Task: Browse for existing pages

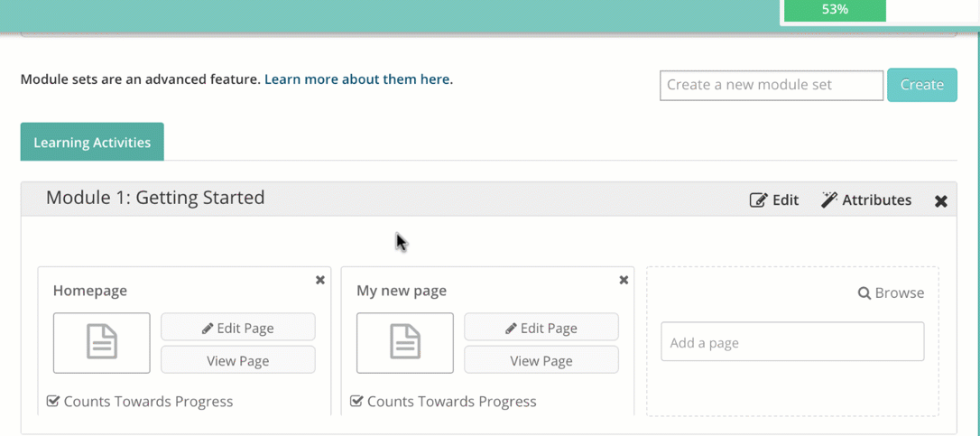Action: pos(892,292)
